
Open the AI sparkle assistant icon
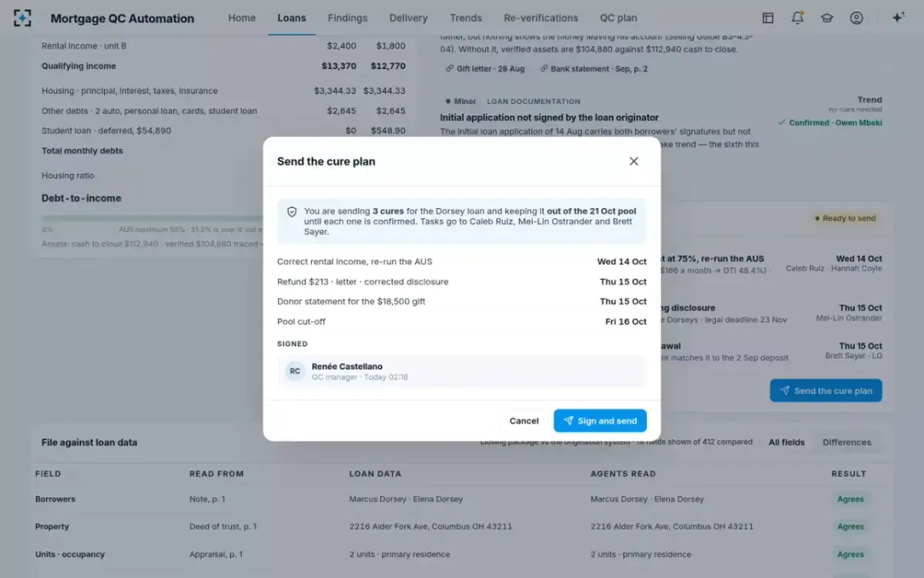898,18
